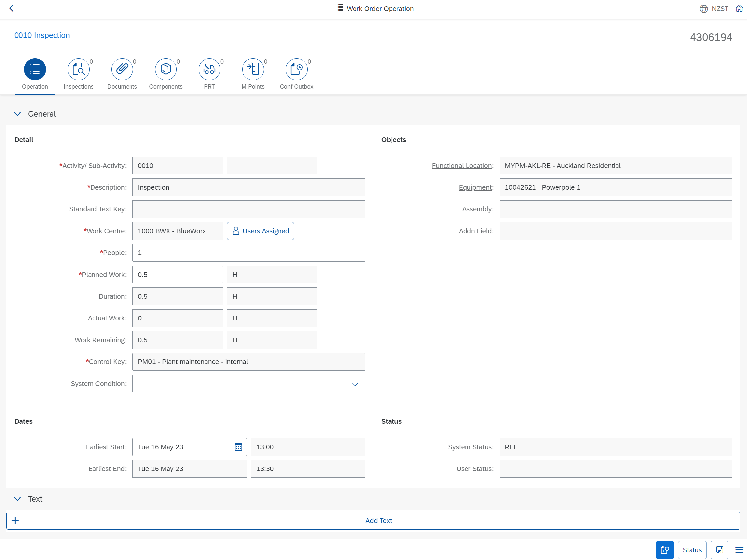Collapse the Text section
Image resolution: width=747 pixels, height=560 pixels.
pyautogui.click(x=17, y=499)
